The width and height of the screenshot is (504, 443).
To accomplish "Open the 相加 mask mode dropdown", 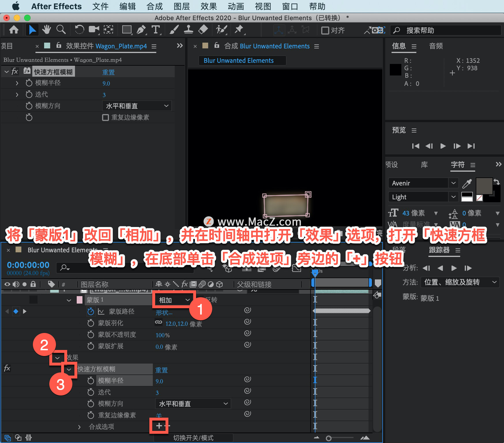I will [174, 300].
